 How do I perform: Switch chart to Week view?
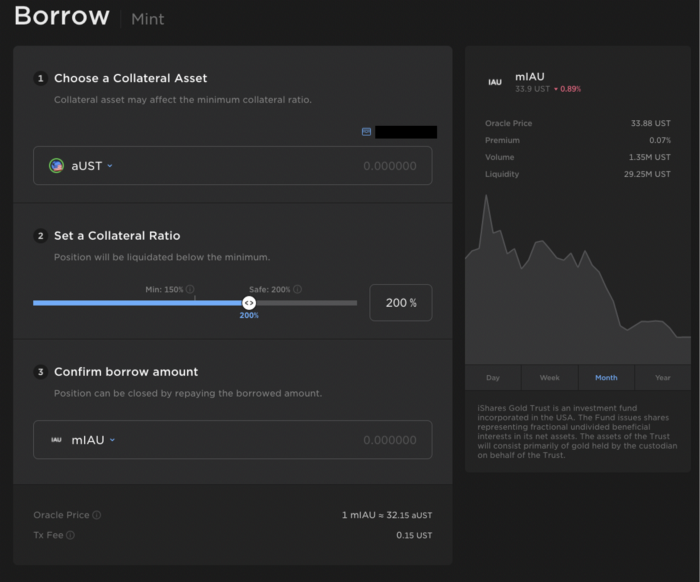(549, 377)
